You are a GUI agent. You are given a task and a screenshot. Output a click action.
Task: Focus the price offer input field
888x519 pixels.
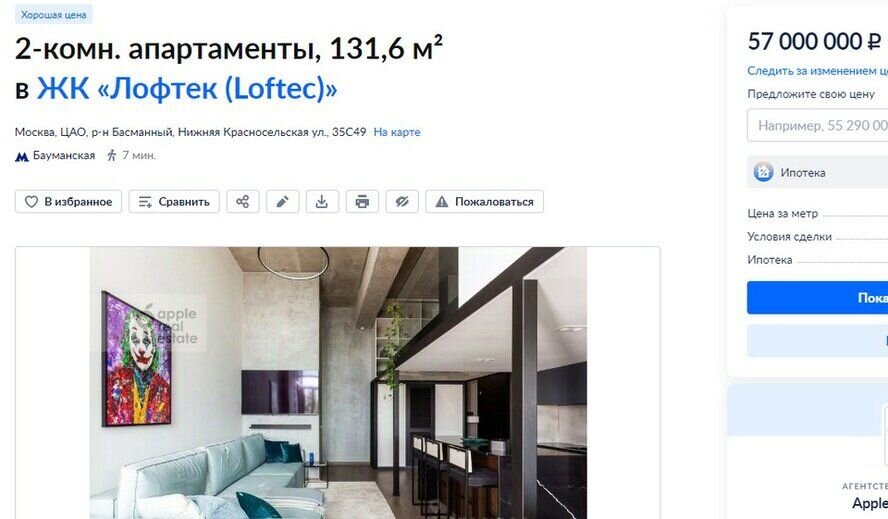pyautogui.click(x=817, y=125)
